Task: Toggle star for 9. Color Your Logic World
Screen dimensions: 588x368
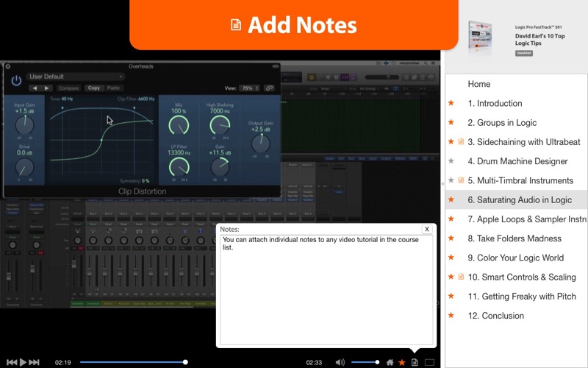Action: coord(451,257)
